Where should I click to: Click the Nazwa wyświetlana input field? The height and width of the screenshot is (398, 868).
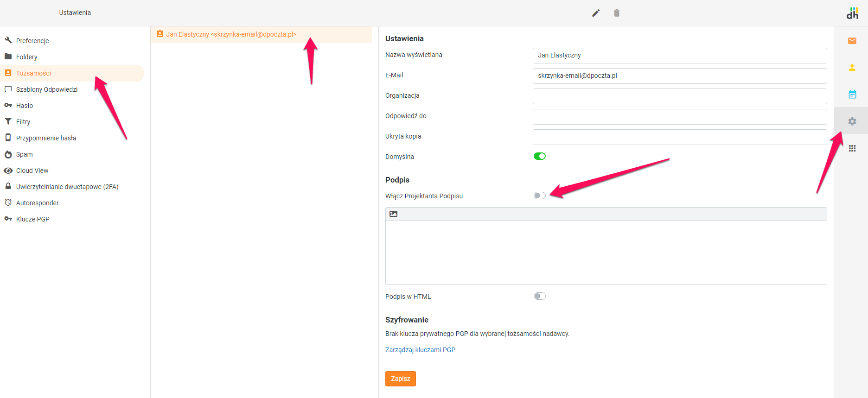[x=680, y=55]
